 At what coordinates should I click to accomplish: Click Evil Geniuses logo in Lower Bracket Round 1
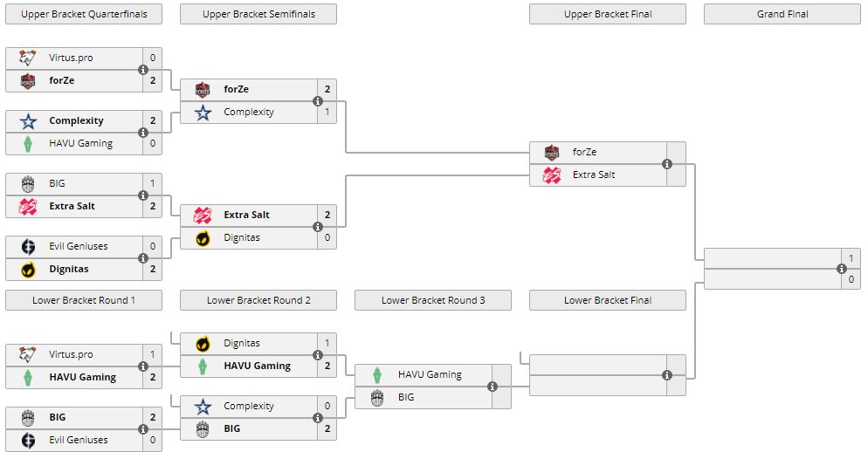pyautogui.click(x=27, y=441)
